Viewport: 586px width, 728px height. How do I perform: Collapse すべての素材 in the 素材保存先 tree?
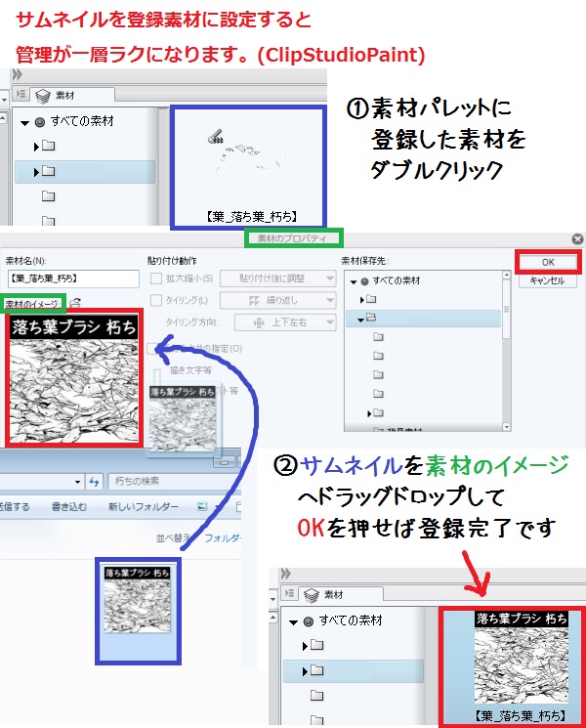354,281
